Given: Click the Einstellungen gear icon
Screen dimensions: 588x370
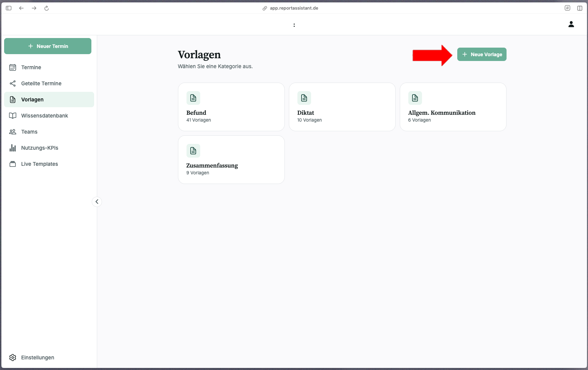Looking at the screenshot, I should click(13, 358).
